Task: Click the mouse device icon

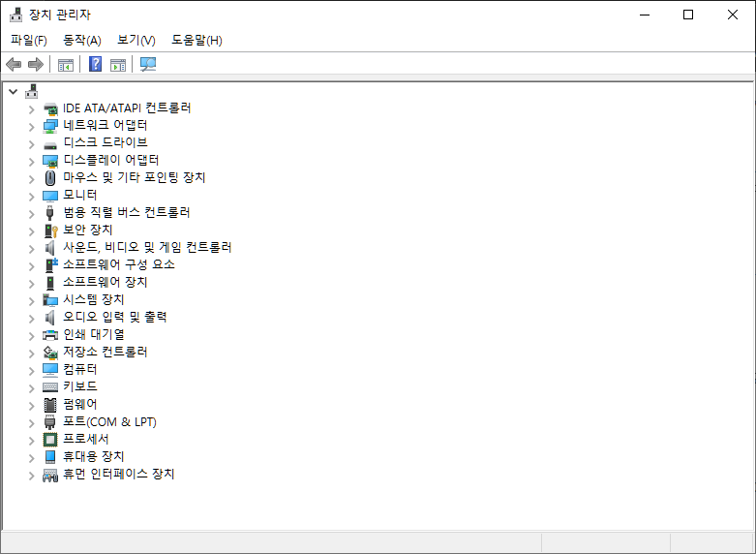Action: pos(50,178)
